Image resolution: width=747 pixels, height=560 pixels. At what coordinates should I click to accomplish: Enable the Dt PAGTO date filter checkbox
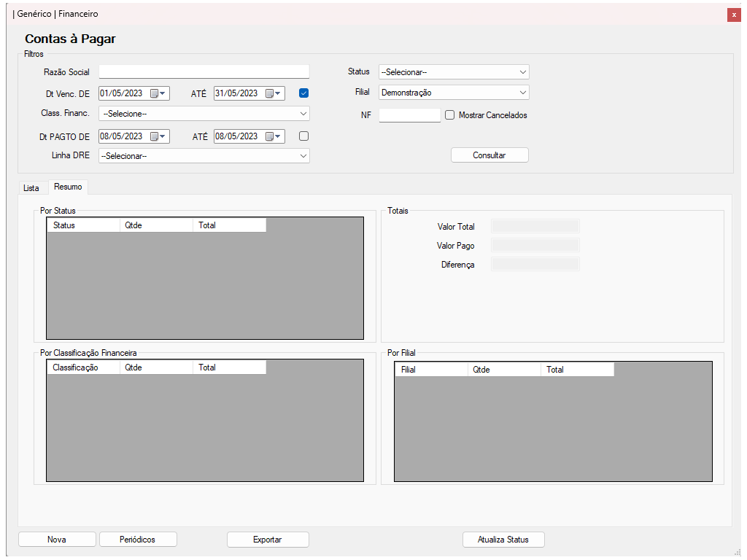(x=304, y=136)
